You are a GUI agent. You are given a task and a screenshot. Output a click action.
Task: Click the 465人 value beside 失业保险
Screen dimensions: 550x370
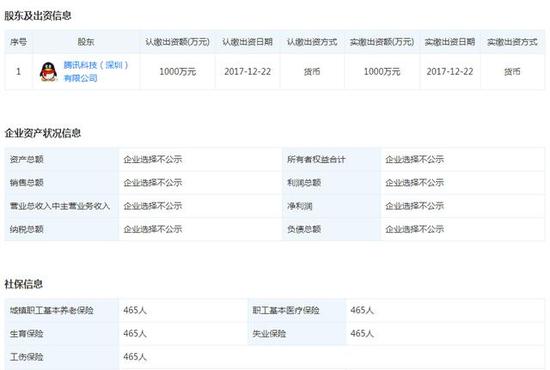tap(362, 333)
